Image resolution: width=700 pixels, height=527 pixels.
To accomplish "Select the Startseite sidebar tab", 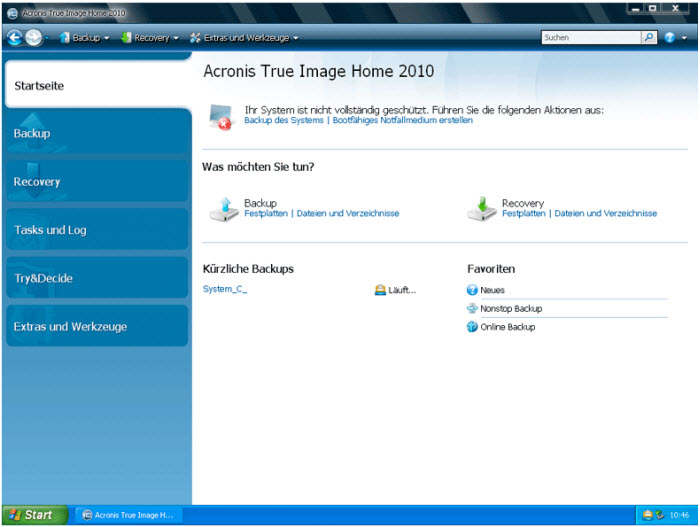I will 97,85.
